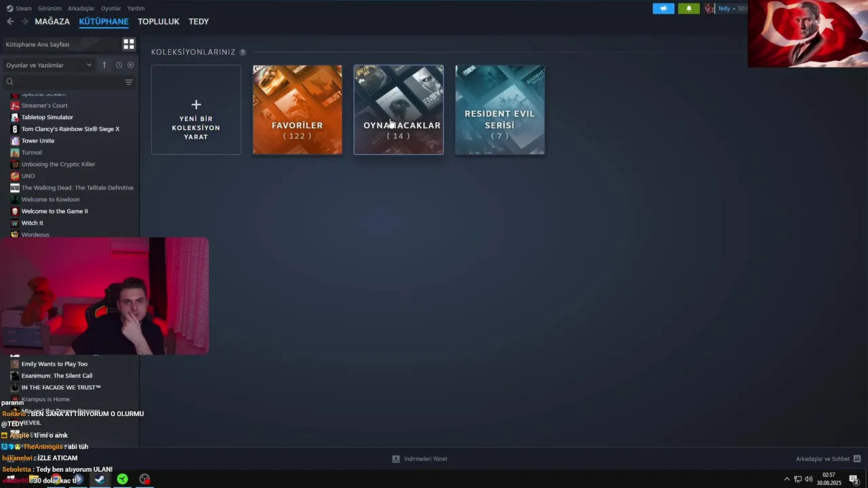The width and height of the screenshot is (868, 488).
Task: Click the Tedy profile avatar
Action: point(709,8)
